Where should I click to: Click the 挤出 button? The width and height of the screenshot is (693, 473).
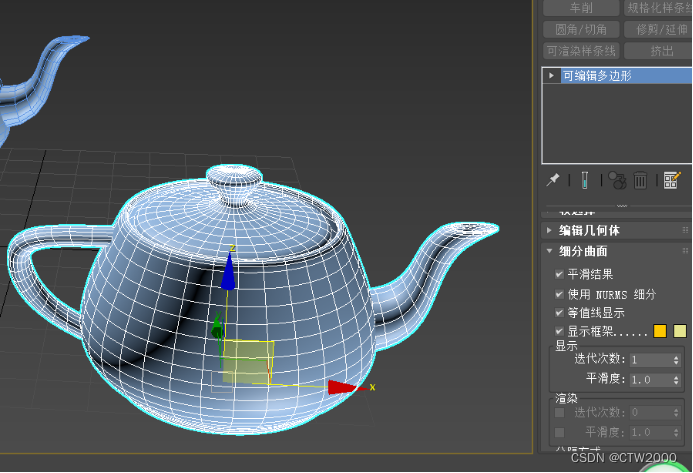658,51
